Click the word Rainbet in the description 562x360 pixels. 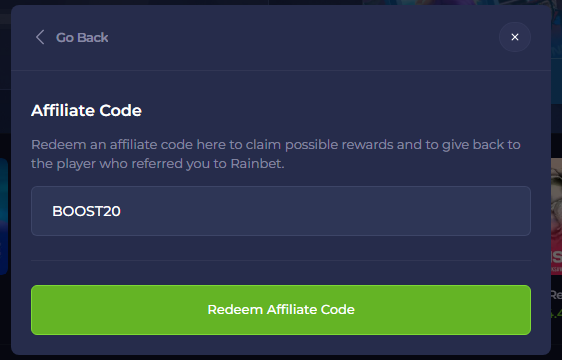(x=257, y=164)
